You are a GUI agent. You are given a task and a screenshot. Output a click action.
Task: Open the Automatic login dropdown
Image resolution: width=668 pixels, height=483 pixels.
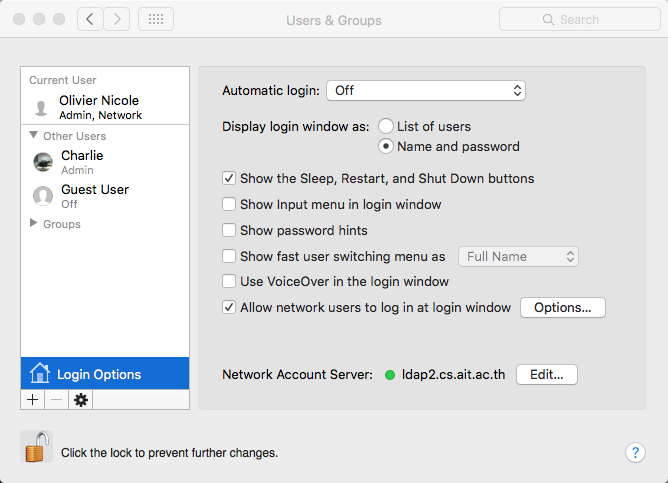point(426,90)
